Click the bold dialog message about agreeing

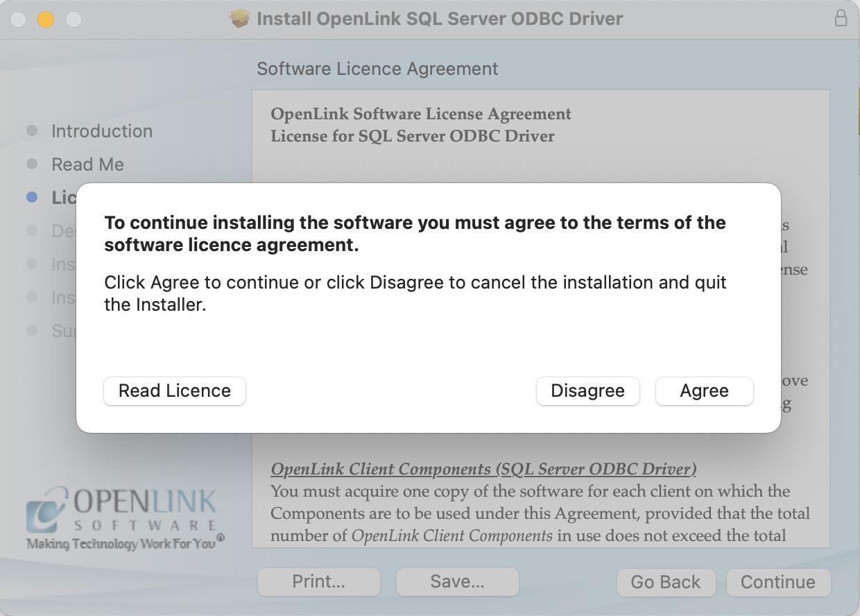pos(415,234)
